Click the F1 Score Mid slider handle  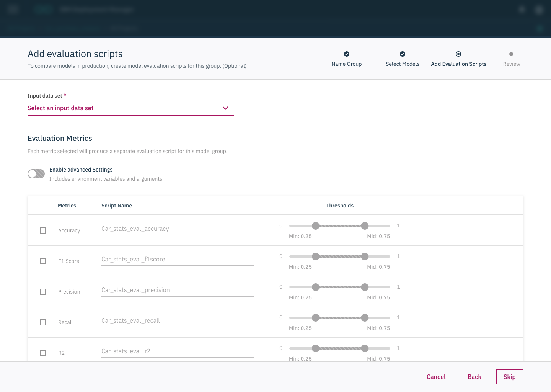[x=365, y=256]
